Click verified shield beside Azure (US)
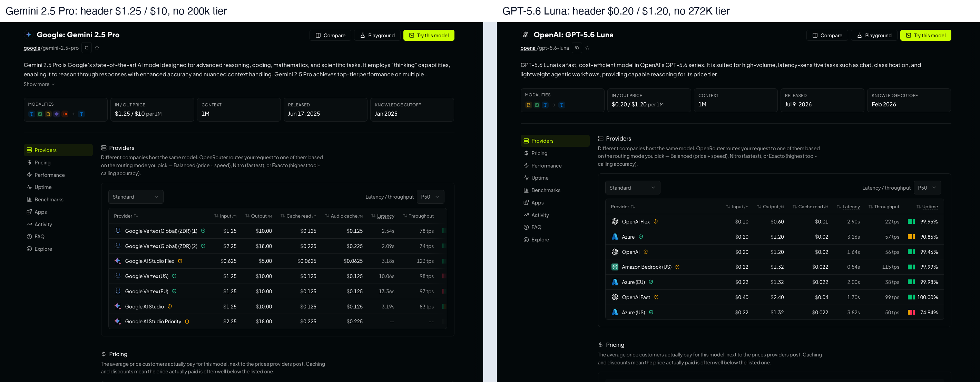This screenshot has height=382, width=980. (x=651, y=312)
